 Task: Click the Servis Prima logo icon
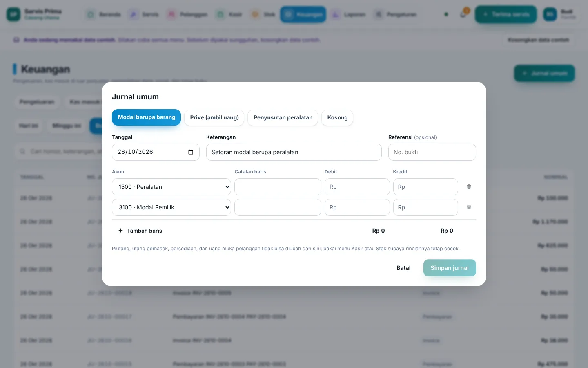pos(13,14)
